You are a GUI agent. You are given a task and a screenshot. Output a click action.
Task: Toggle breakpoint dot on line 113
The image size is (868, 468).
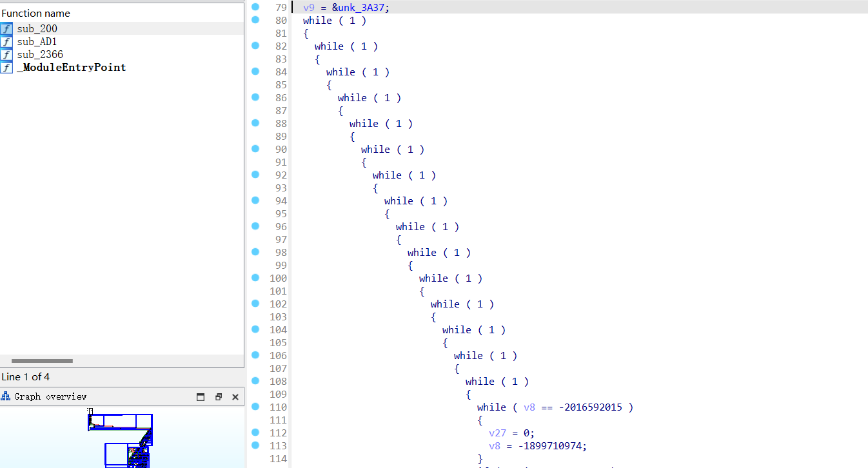pos(255,444)
